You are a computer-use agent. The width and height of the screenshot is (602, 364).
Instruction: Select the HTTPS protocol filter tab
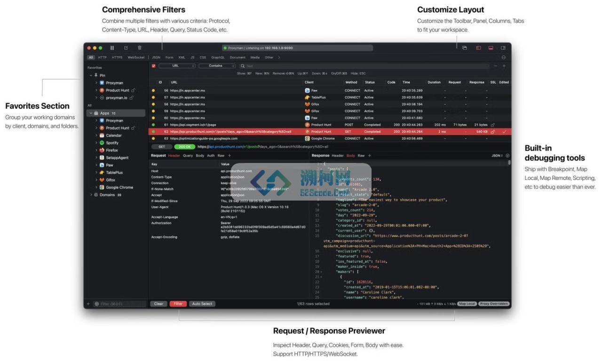pyautogui.click(x=117, y=57)
